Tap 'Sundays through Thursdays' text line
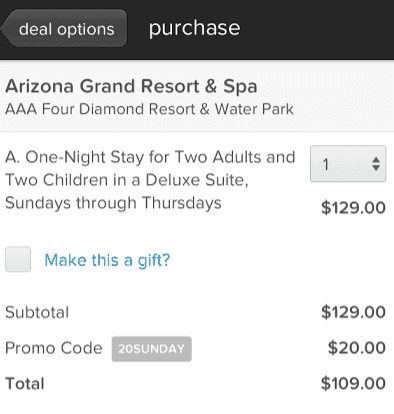This screenshot has height=414, width=394. point(113,203)
